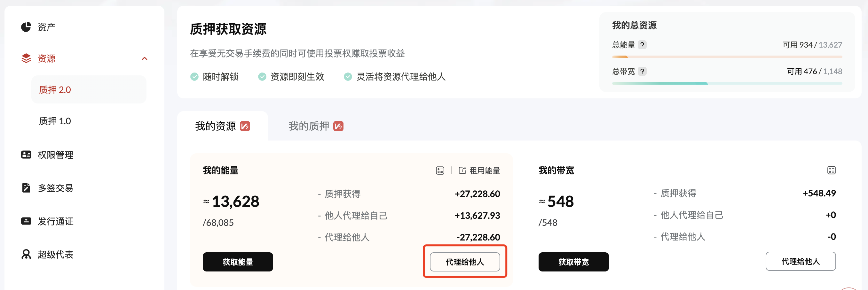
Task: Collapse the Resources menu chevron
Action: click(145, 58)
